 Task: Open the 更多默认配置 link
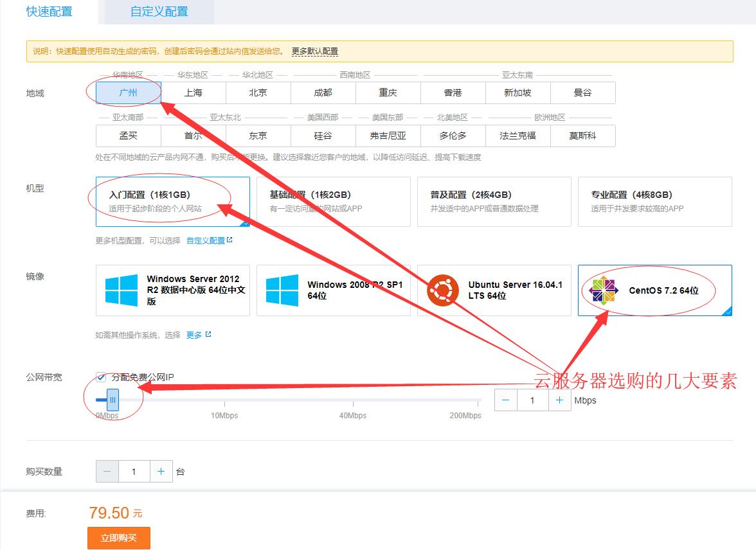pyautogui.click(x=314, y=51)
